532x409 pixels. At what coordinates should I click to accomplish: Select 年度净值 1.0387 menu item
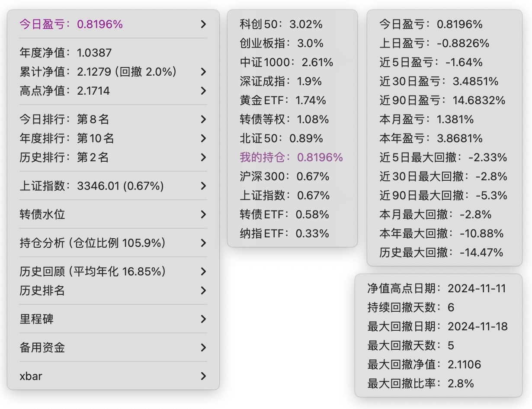tap(66, 53)
